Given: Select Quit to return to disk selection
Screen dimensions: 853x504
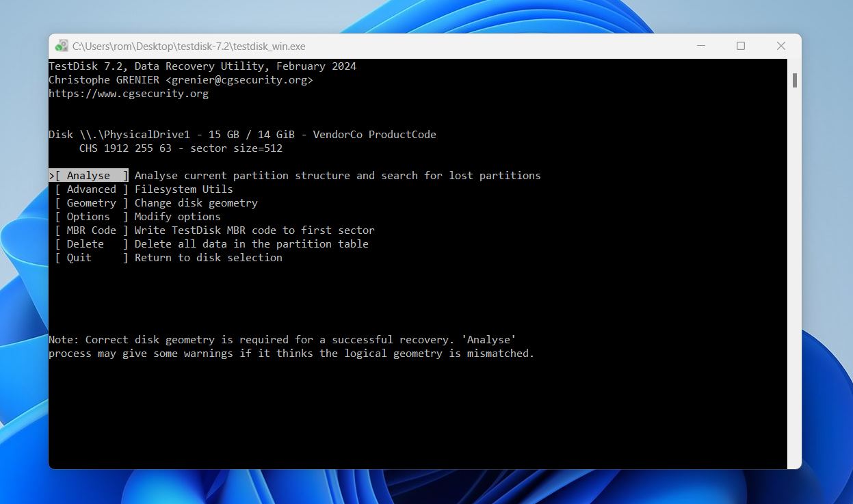Looking at the screenshot, I should 79,257.
